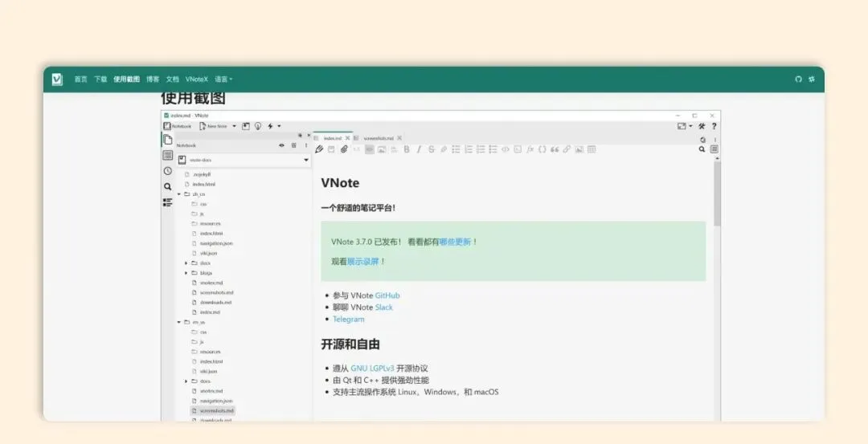Open the Slack link

pyautogui.click(x=384, y=308)
